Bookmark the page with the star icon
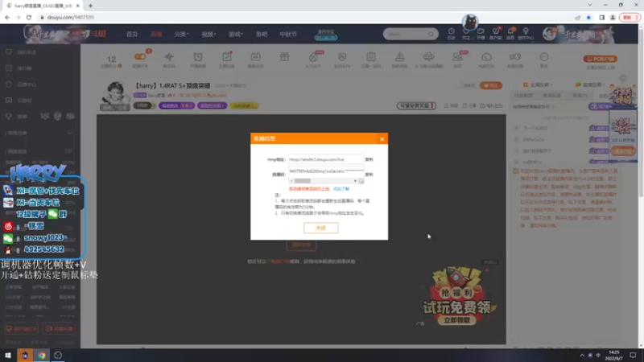The width and height of the screenshot is (644, 362). pyautogui.click(x=588, y=17)
